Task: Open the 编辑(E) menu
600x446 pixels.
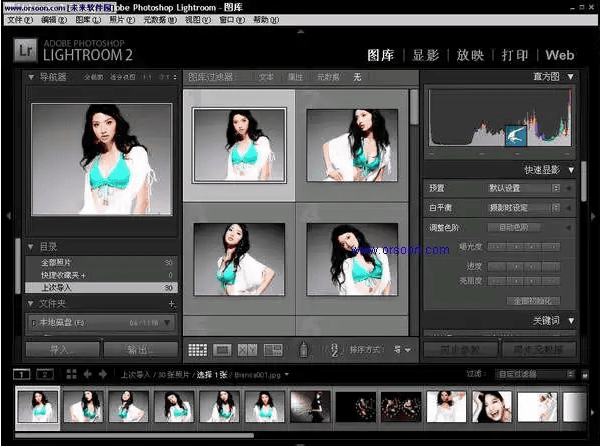Action: [54, 20]
